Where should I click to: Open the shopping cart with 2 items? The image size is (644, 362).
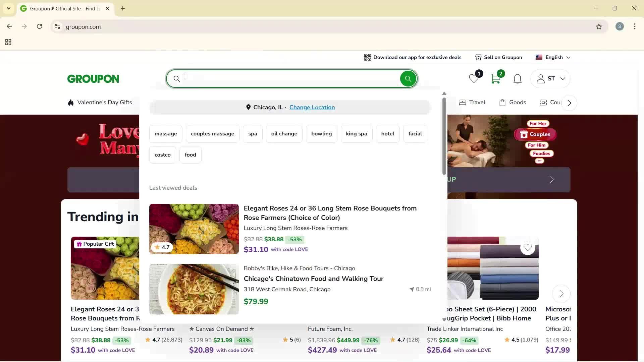(x=496, y=78)
